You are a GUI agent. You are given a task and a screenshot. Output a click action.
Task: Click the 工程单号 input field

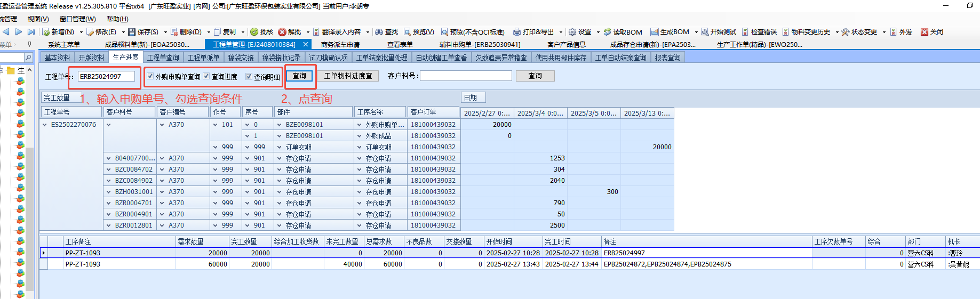tap(106, 76)
